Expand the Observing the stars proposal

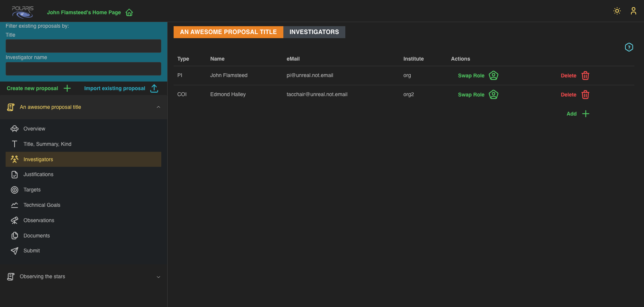(x=158, y=277)
